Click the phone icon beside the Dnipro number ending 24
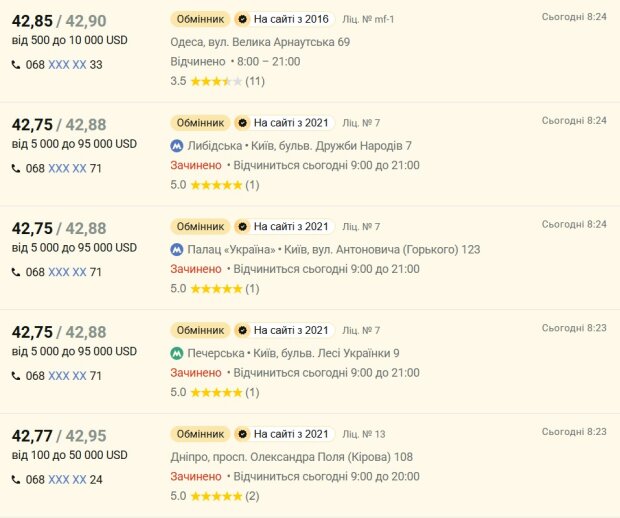Image resolution: width=620 pixels, height=518 pixels. coord(16,480)
